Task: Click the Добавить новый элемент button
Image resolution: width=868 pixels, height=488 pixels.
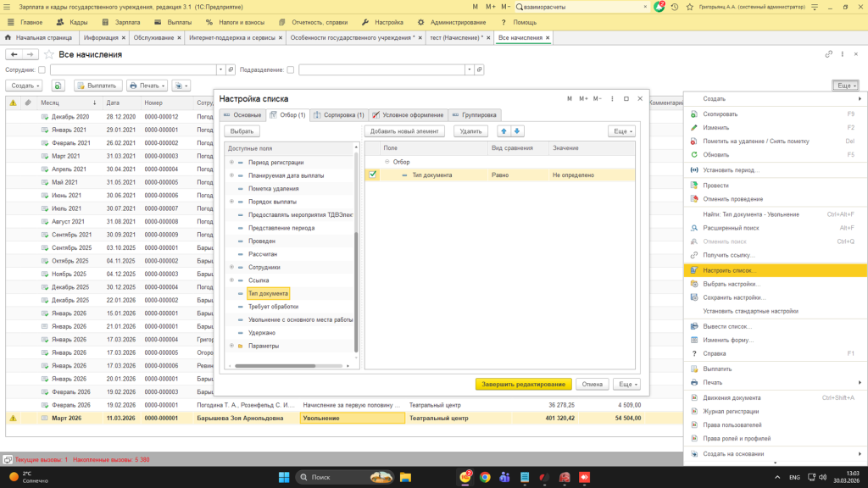Action: pos(404,131)
